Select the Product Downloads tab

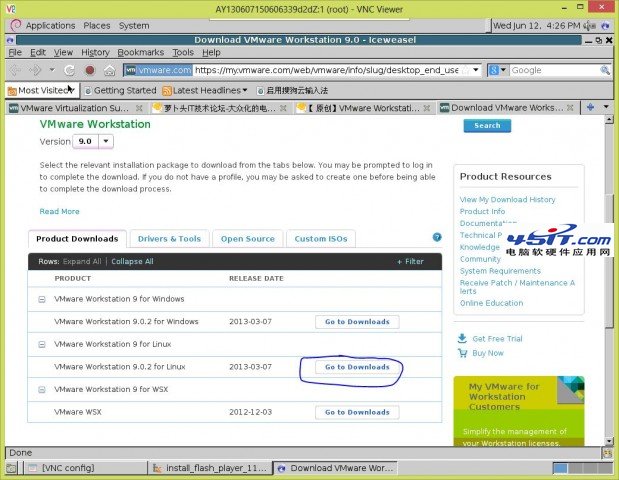[x=77, y=238]
